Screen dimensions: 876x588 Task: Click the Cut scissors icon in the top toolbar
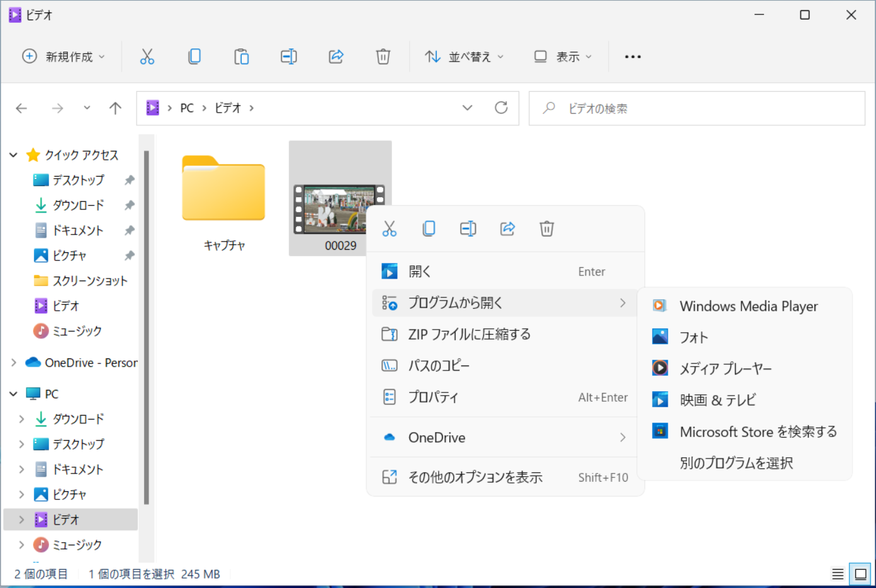147,57
